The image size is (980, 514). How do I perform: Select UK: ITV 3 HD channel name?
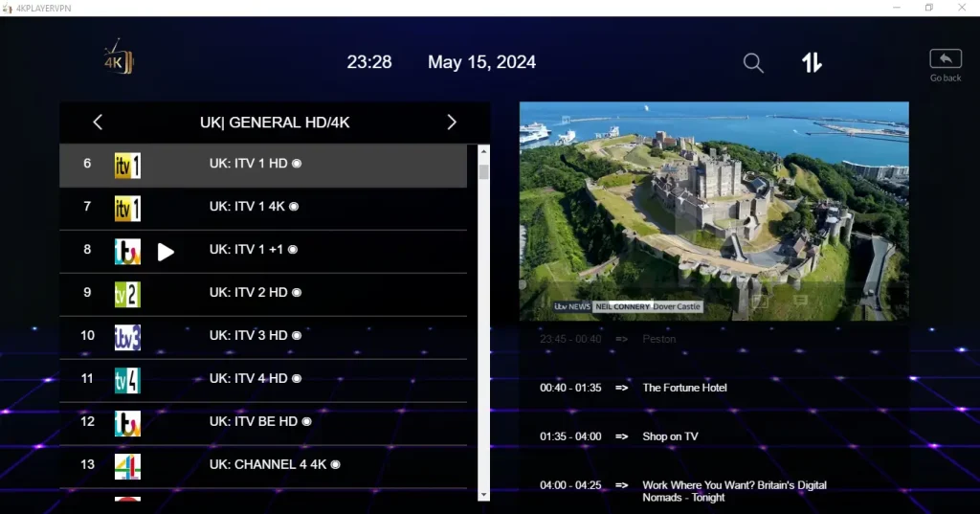coord(248,336)
